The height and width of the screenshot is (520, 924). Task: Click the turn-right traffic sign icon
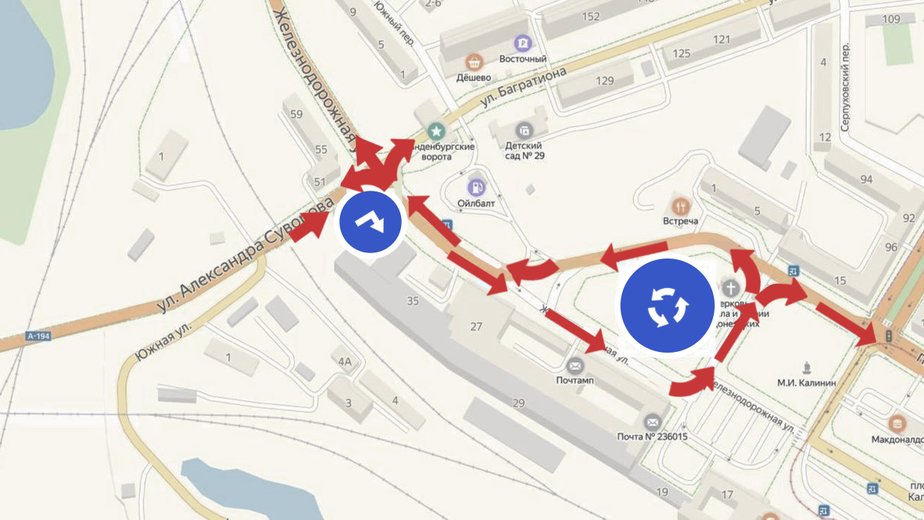[x=369, y=222]
